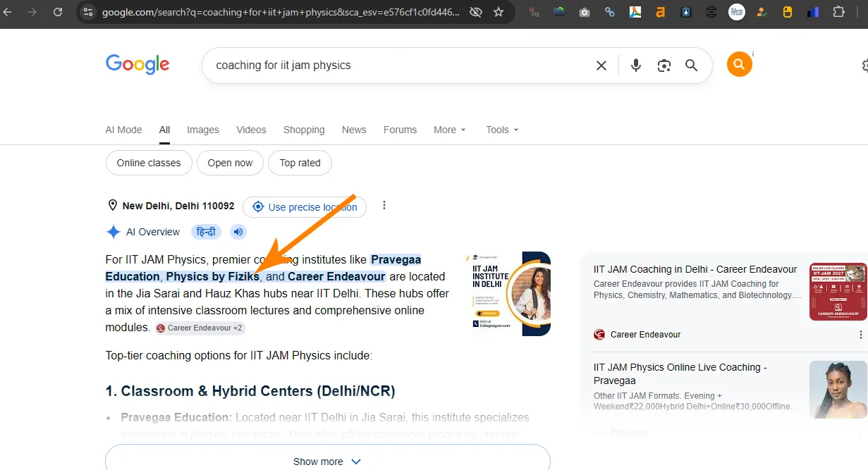The image size is (868, 470).
Task: Reload the current page
Action: point(58,12)
